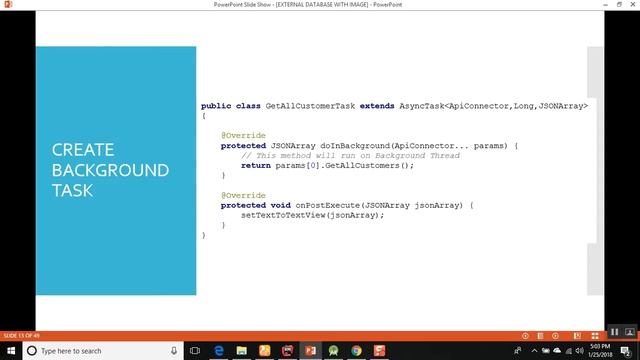
Task: Restore down the PowerPoint window
Action: click(620, 4)
